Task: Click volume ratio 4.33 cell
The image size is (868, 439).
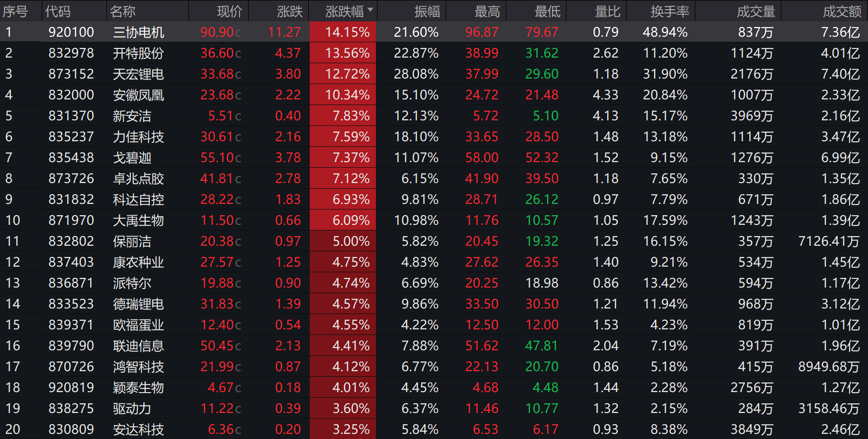Action: tap(606, 95)
